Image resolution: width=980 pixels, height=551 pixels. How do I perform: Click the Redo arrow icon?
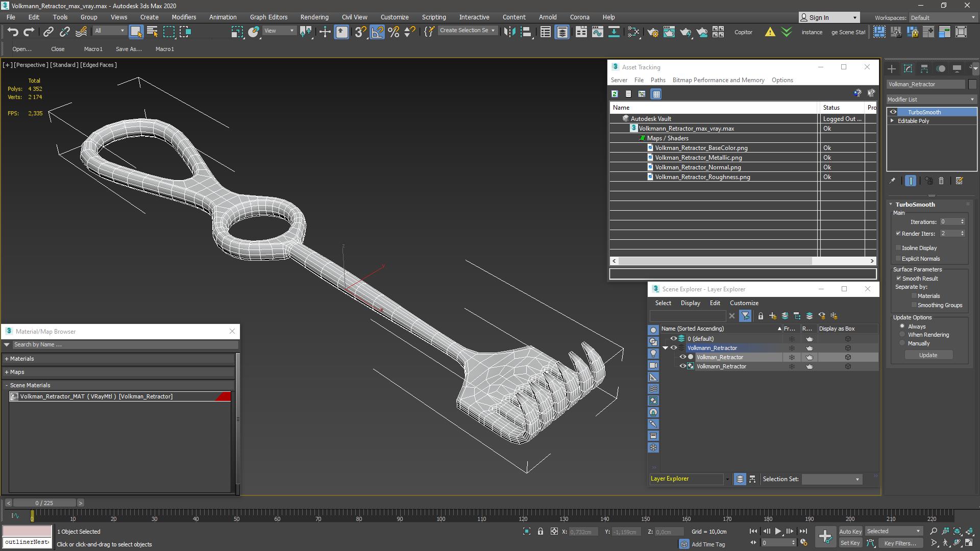coord(29,32)
